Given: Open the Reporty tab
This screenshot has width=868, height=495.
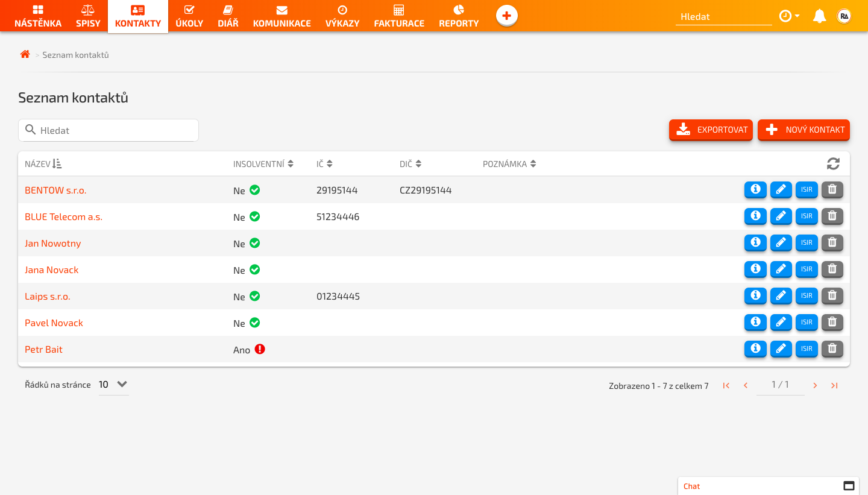Looking at the screenshot, I should (x=459, y=16).
